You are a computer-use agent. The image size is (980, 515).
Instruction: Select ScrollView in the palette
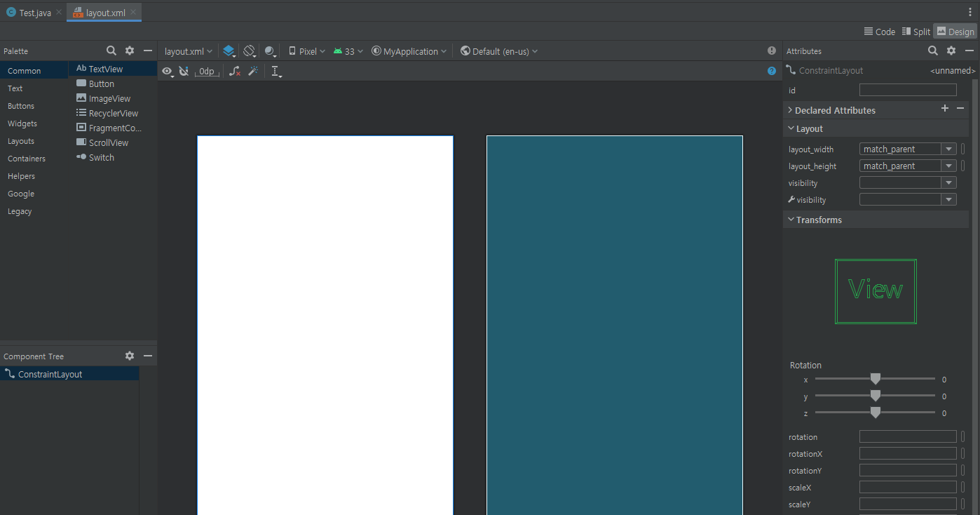click(113, 142)
